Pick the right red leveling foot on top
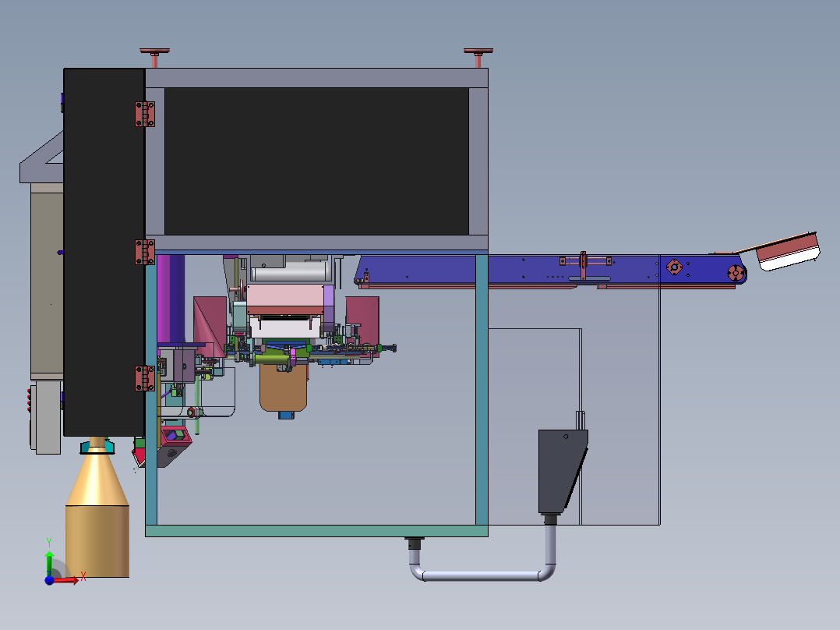The height and width of the screenshot is (630, 840). pos(478,56)
